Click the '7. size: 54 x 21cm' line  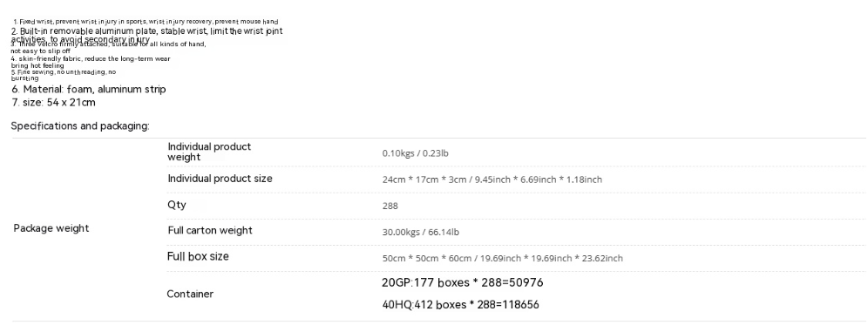53,103
